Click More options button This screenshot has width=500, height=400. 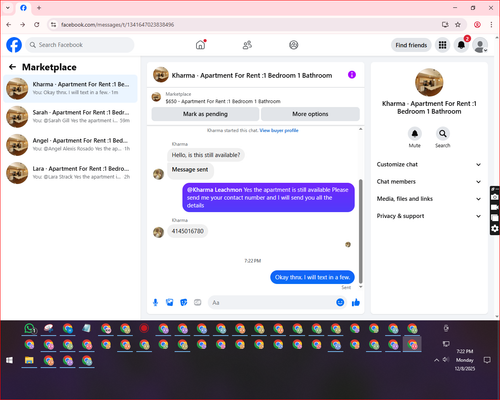310,114
